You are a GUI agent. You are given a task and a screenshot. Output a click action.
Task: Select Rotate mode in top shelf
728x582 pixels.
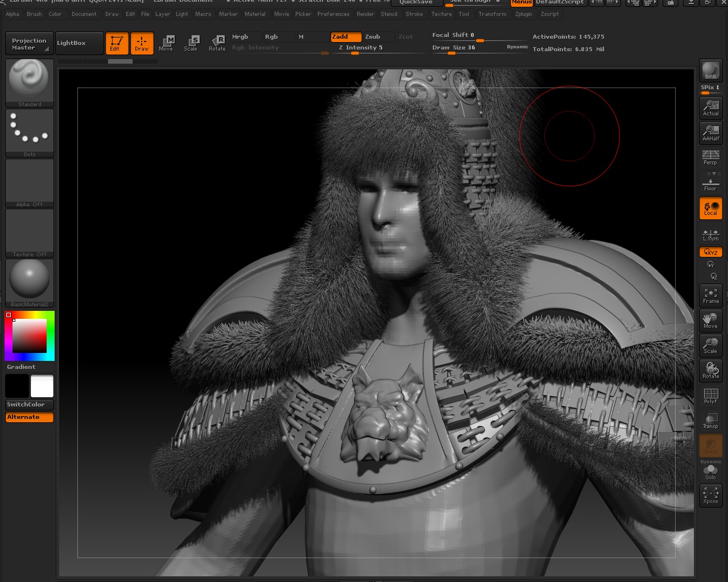point(217,43)
